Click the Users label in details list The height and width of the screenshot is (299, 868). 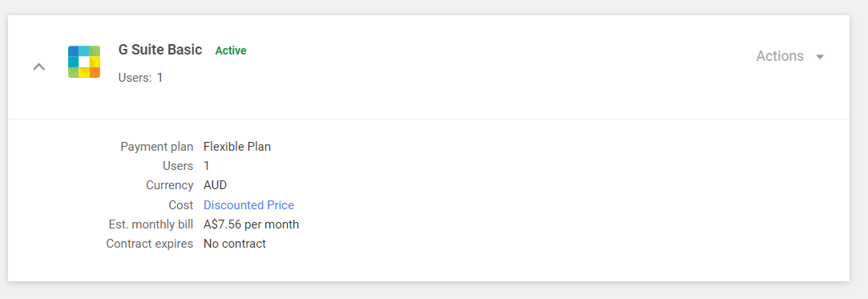coord(178,166)
